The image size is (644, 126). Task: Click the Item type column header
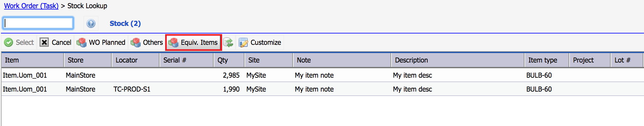pyautogui.click(x=547, y=60)
